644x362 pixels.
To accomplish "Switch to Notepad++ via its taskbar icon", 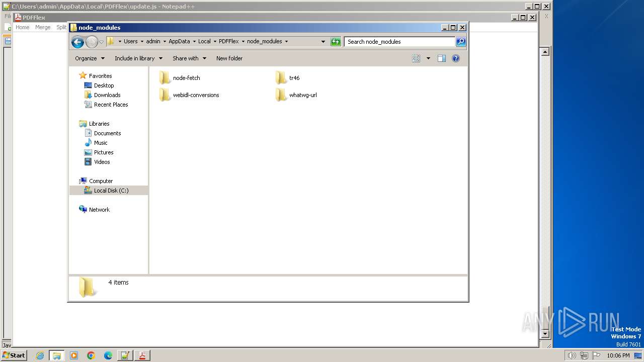I will (x=125, y=355).
